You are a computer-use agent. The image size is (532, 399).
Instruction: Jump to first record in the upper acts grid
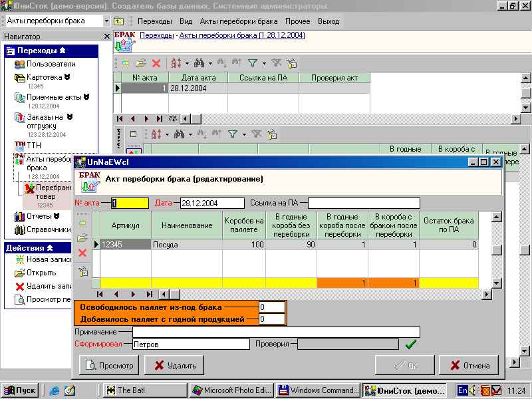(120, 119)
